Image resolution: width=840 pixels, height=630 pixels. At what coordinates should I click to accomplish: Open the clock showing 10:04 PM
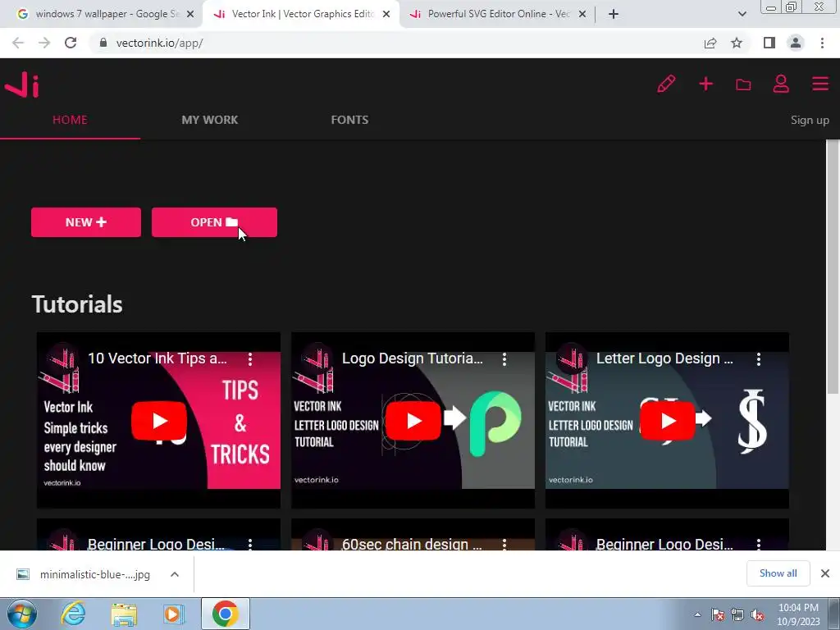pyautogui.click(x=798, y=614)
